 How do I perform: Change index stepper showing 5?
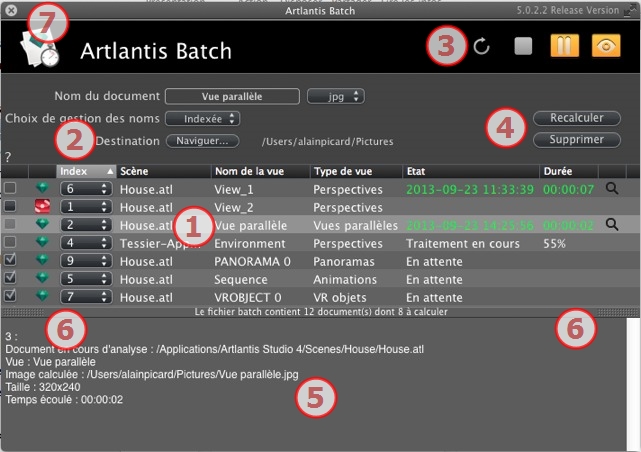click(x=86, y=279)
